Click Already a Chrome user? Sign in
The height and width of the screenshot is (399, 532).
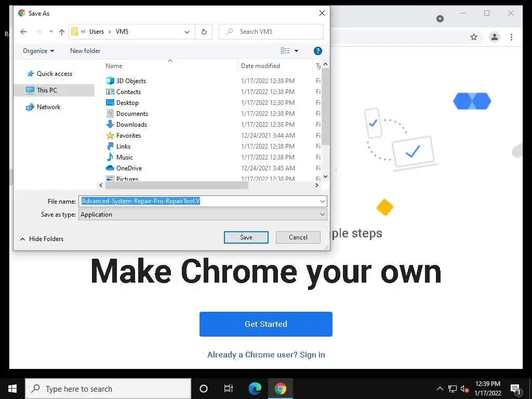click(266, 354)
